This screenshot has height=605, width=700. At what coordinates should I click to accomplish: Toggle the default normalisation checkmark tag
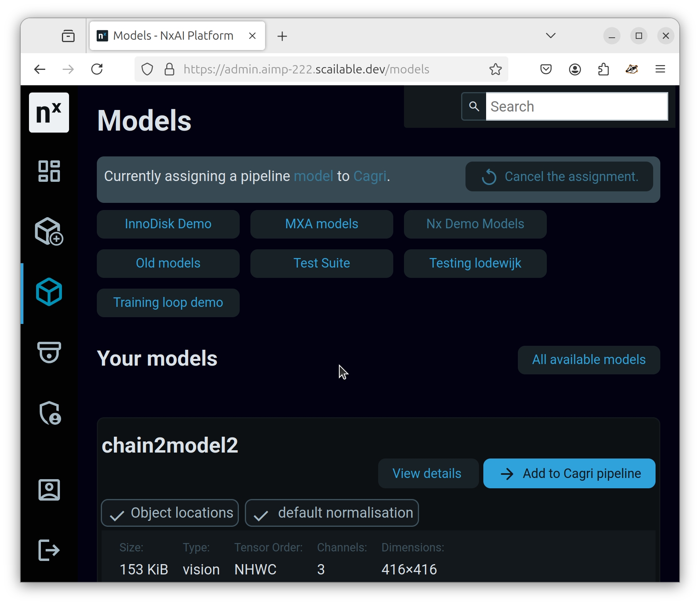[332, 513]
